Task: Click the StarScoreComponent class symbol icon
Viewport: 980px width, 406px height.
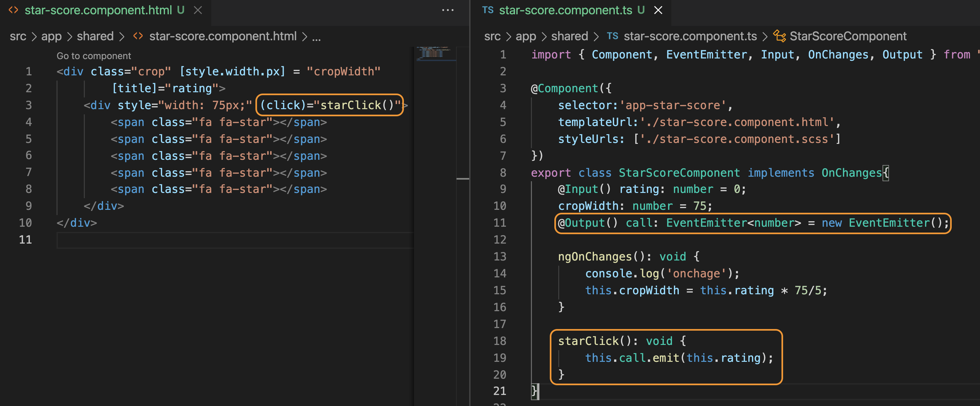Action: (779, 36)
